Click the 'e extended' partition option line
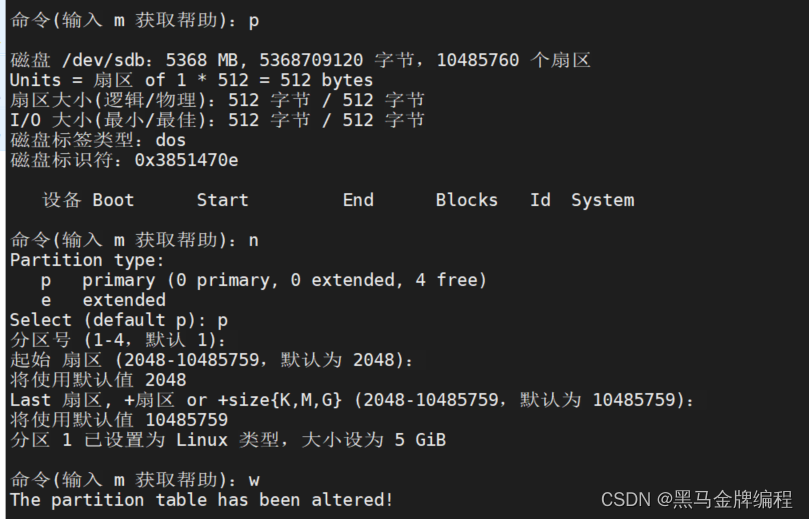The height and width of the screenshot is (519, 809). coord(103,300)
